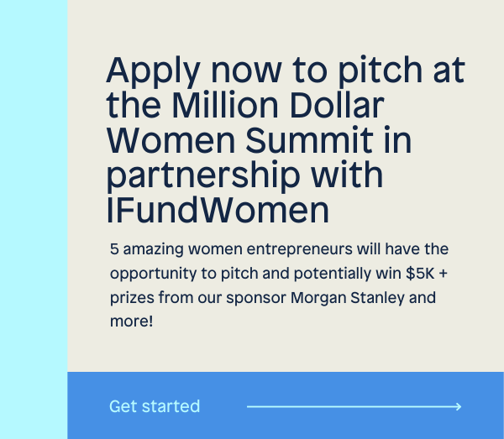Click the long horizontal arrow line
Viewport: 504px width, 439px height.
(354, 406)
